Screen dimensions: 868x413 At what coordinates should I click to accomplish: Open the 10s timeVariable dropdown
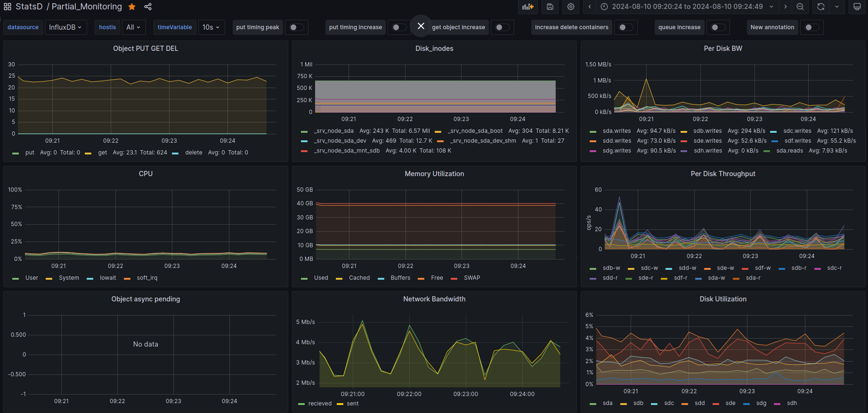tap(211, 27)
